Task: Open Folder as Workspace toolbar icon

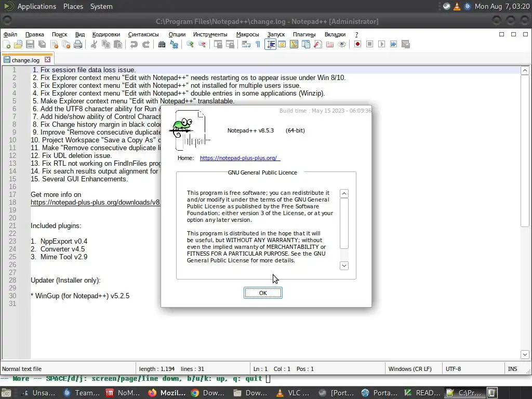Action: pyautogui.click(x=330, y=44)
